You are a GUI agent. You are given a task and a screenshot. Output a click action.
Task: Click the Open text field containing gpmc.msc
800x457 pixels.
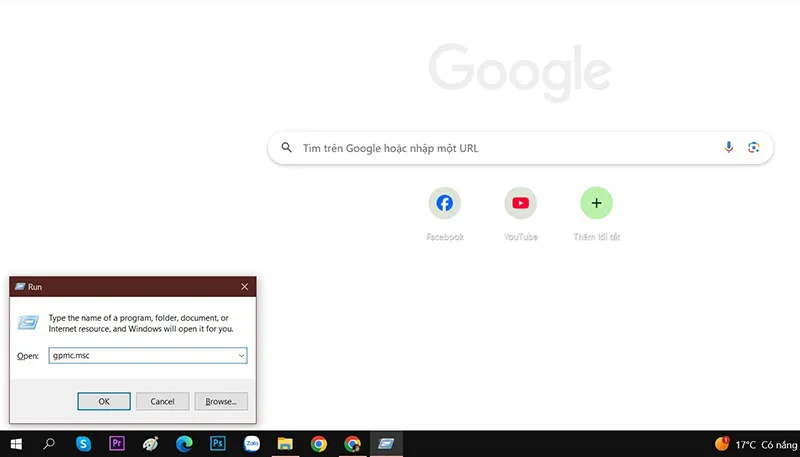(140, 355)
